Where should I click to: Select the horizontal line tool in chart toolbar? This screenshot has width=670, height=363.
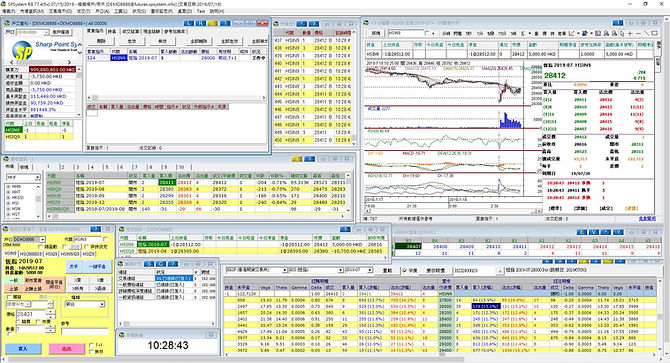(x=638, y=33)
